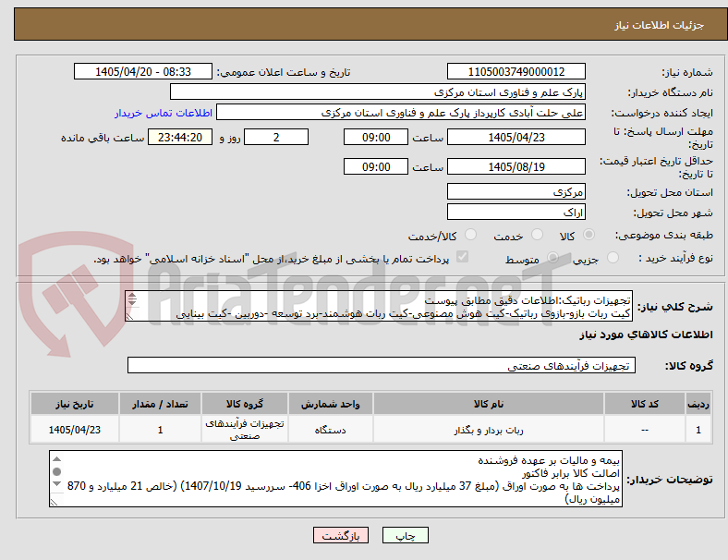This screenshot has height=560, width=728.
Task: Select the متوسط purchase type radio
Action: [552, 257]
